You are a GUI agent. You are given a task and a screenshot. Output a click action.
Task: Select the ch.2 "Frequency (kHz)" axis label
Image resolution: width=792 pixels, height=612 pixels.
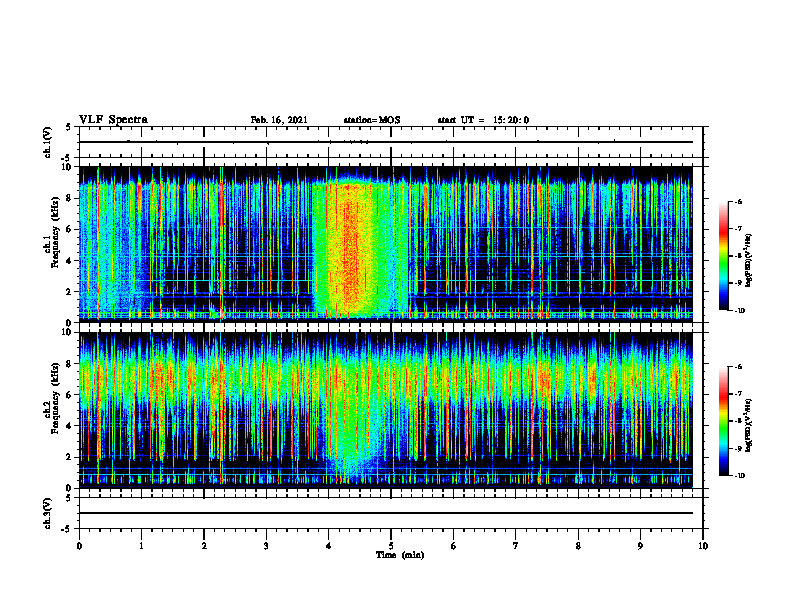(x=55, y=398)
